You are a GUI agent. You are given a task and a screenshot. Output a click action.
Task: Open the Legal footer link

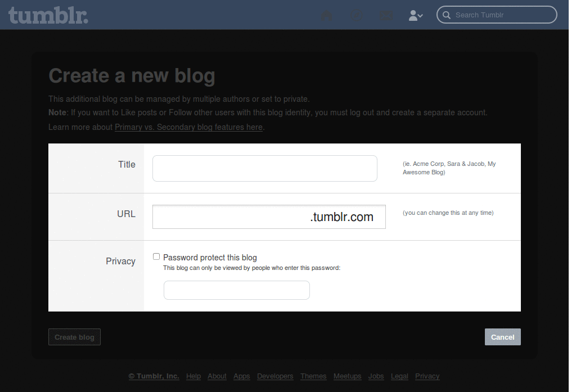400,376
